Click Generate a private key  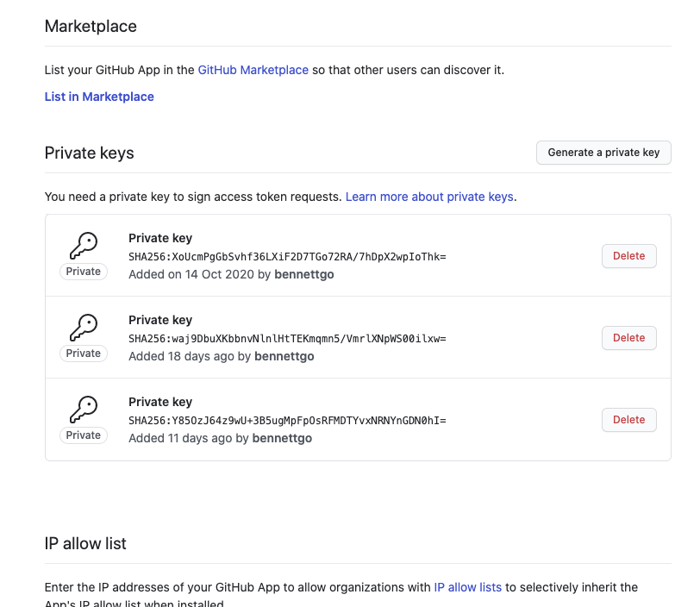(603, 152)
